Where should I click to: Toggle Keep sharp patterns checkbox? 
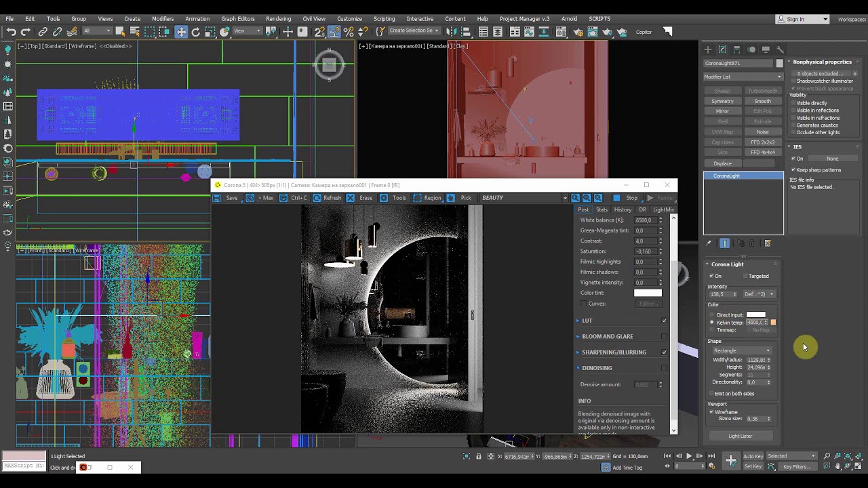pos(793,170)
